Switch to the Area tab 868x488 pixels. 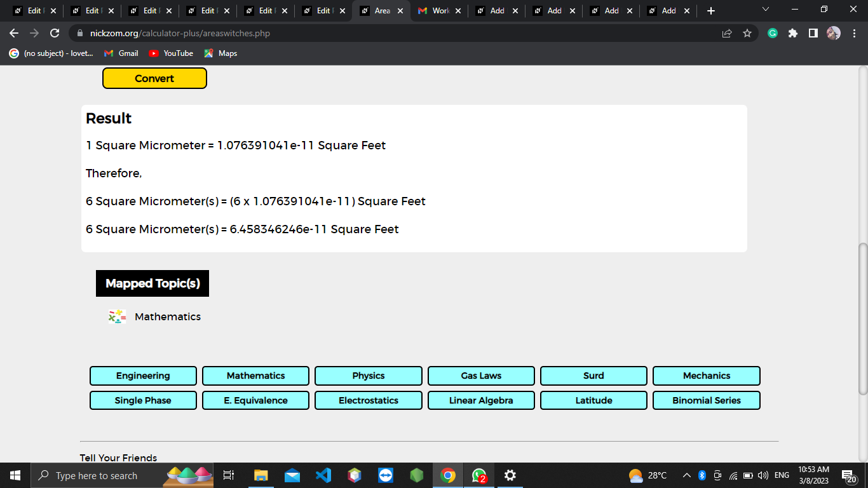(382, 11)
